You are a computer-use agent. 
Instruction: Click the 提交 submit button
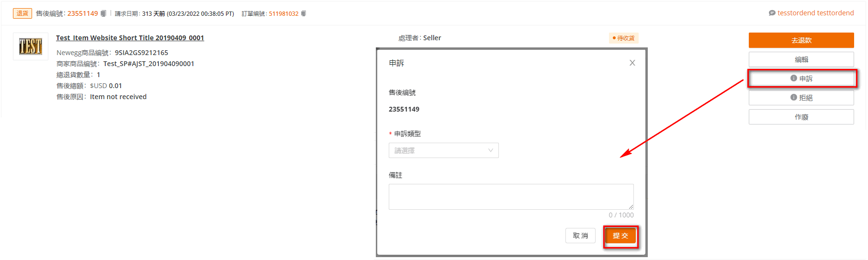pyautogui.click(x=620, y=236)
